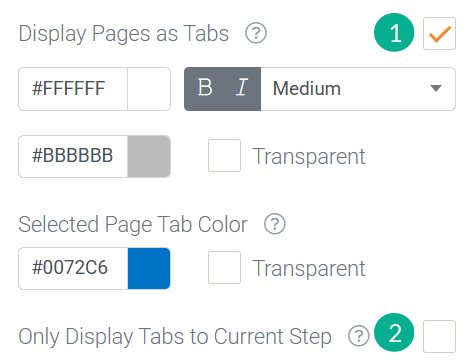Open the gray #BBBBBB color swatch

(x=149, y=156)
